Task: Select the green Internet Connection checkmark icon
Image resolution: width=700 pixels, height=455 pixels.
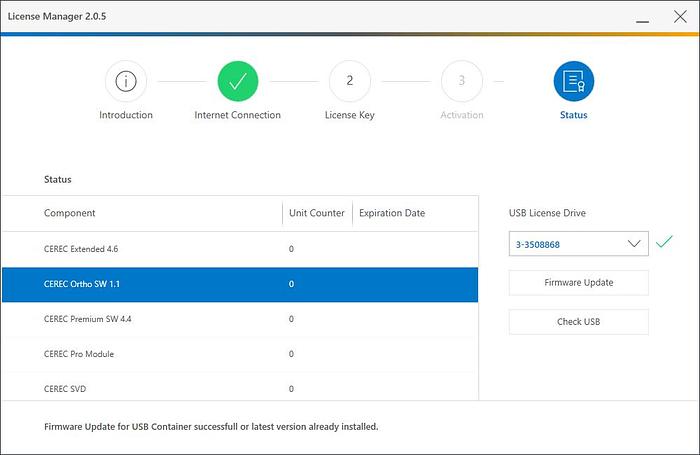Action: tap(238, 82)
